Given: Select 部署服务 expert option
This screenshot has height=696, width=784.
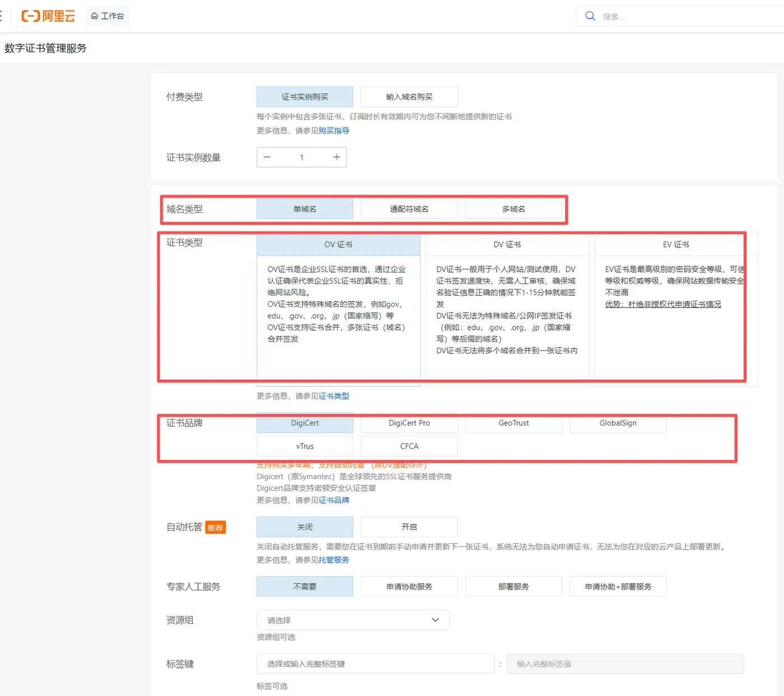Looking at the screenshot, I should click(514, 586).
